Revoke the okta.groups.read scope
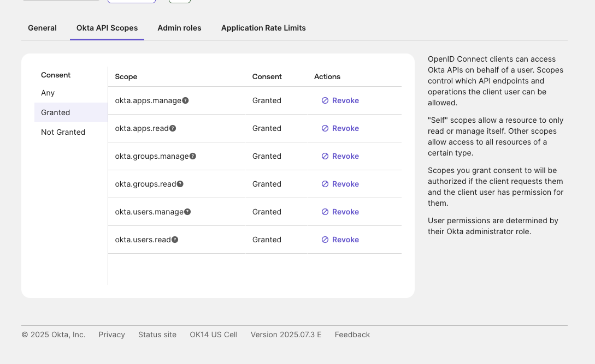This screenshot has height=364, width=595. [x=340, y=184]
